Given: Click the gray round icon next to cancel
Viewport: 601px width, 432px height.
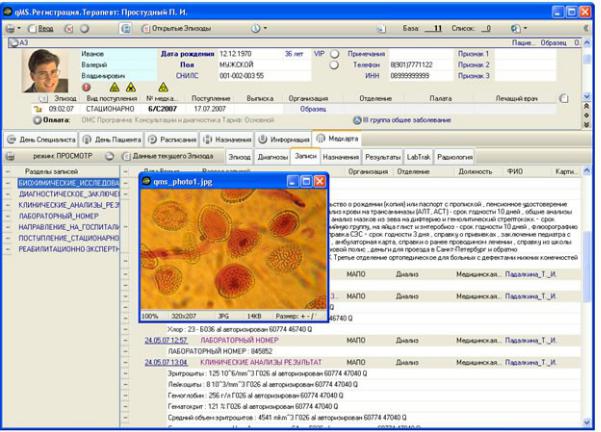Looking at the screenshot, I should pyautogui.click(x=85, y=29).
